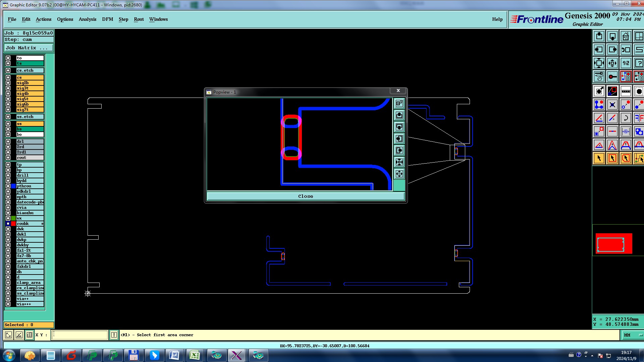Click the red swatch next to roubk
The width and height of the screenshot is (644, 362).
point(13,224)
